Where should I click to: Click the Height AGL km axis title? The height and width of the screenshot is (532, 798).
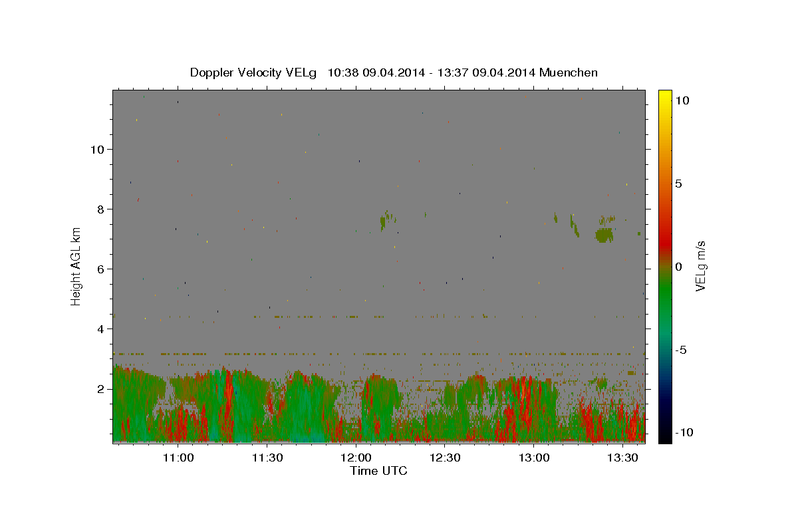pos(76,266)
